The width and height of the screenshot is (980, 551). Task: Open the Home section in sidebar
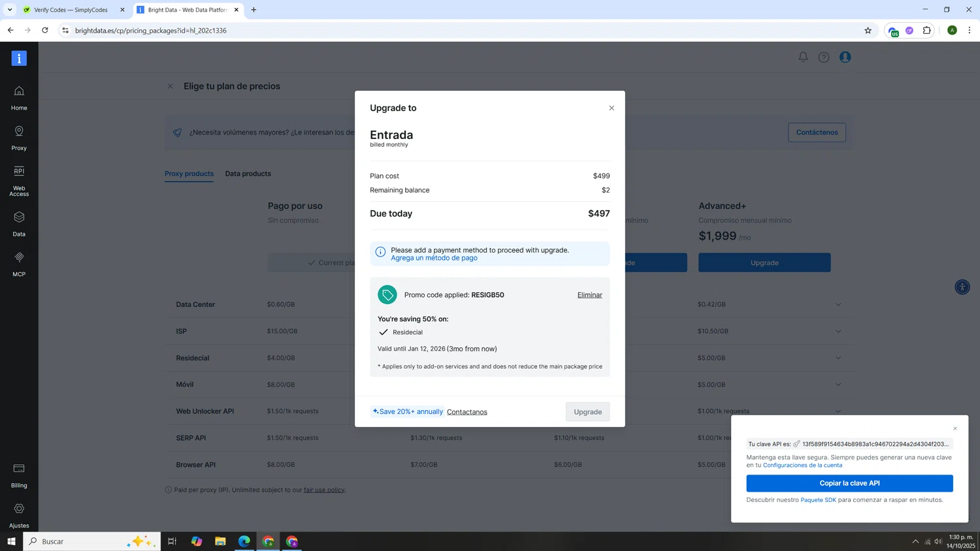[x=19, y=98]
